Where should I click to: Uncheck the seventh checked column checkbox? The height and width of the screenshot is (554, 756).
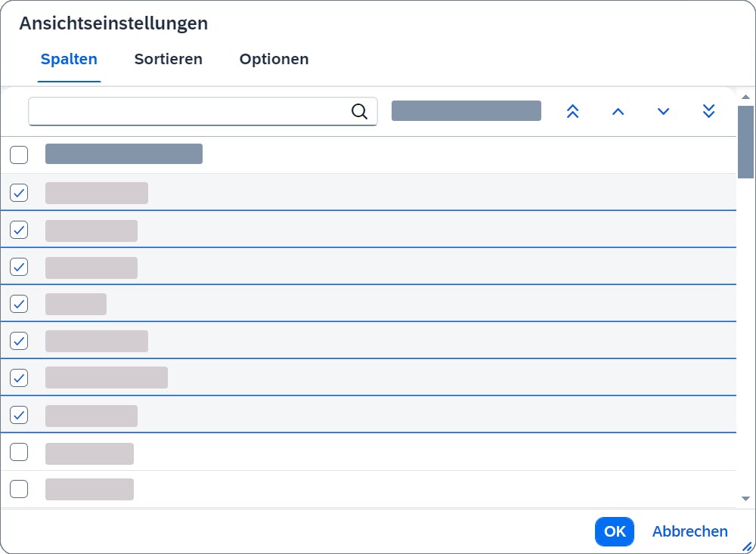[19, 415]
